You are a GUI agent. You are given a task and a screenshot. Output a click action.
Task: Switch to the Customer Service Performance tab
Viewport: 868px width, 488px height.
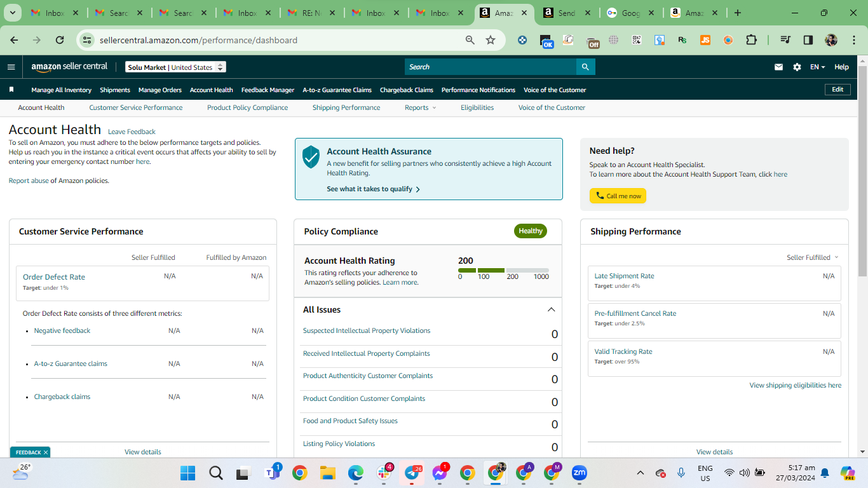136,107
